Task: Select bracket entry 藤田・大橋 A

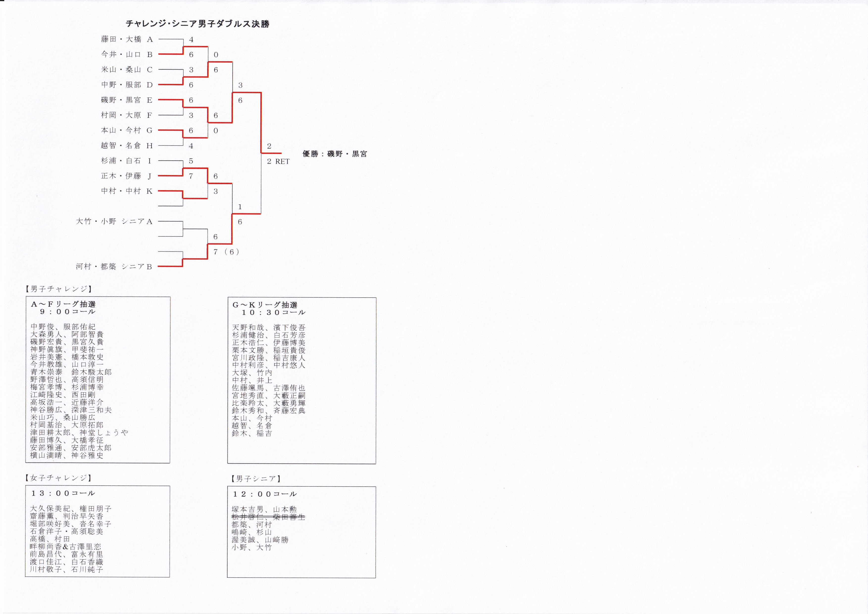Action: point(127,39)
